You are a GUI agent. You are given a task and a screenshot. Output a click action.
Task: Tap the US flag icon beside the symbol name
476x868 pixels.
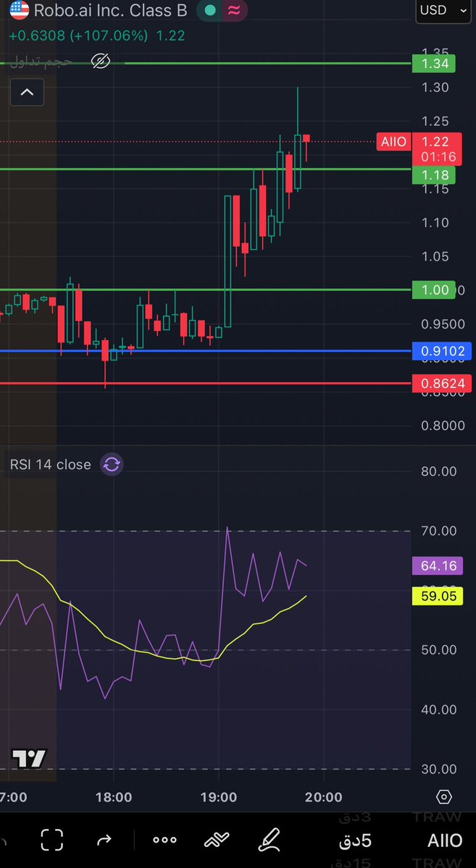pyautogui.click(x=20, y=9)
